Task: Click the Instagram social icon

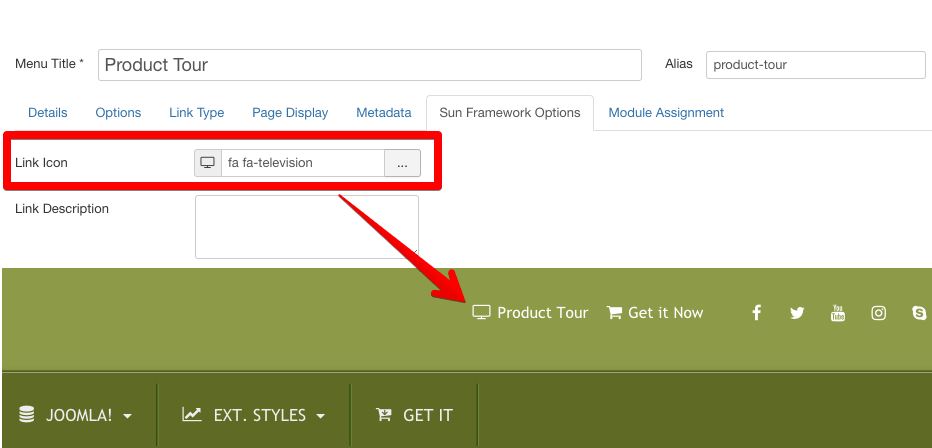Action: coord(878,313)
